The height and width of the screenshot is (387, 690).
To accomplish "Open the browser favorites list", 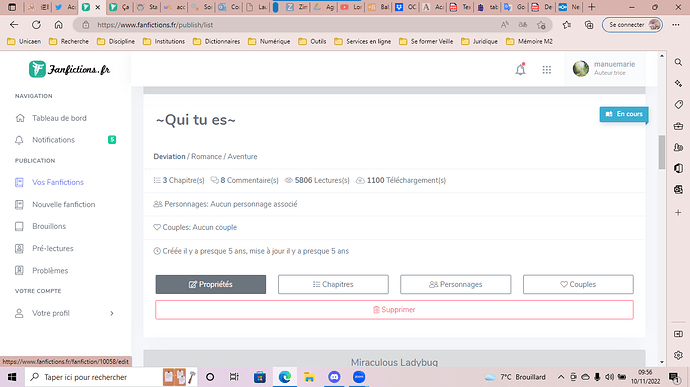I will [x=567, y=25].
